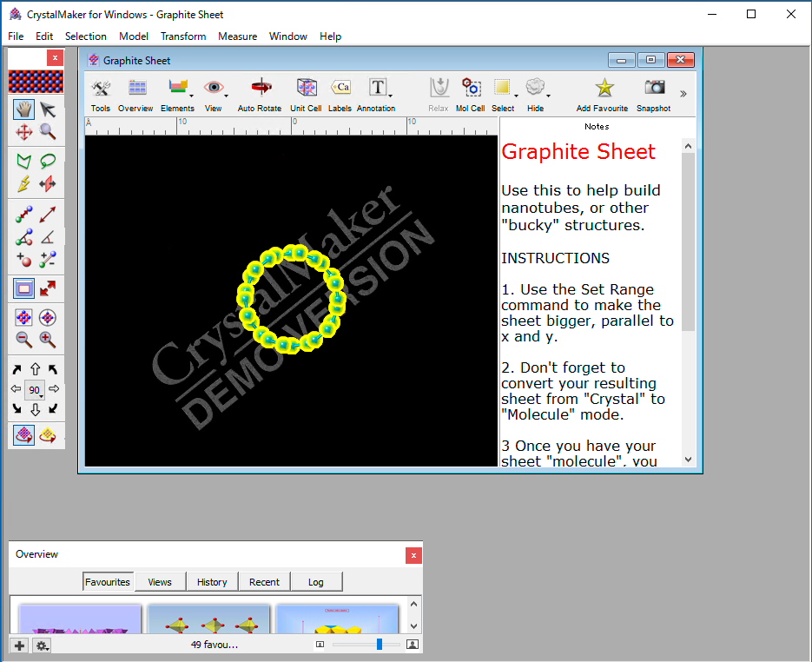Expand the Elements dropdown arrow
The height and width of the screenshot is (662, 812).
point(192,96)
